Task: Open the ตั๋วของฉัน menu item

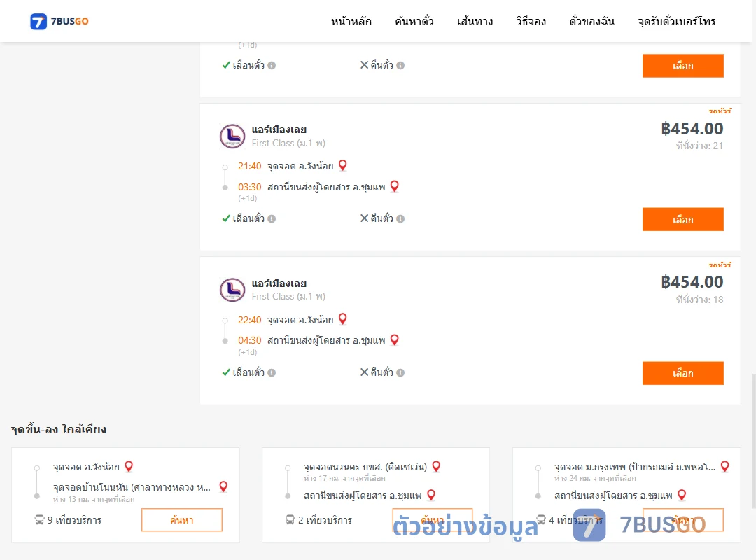Action: click(x=591, y=21)
